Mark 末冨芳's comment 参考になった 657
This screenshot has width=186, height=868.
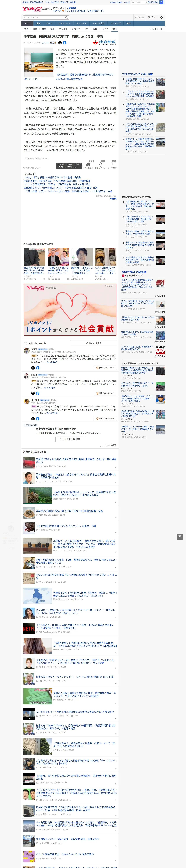105,368
